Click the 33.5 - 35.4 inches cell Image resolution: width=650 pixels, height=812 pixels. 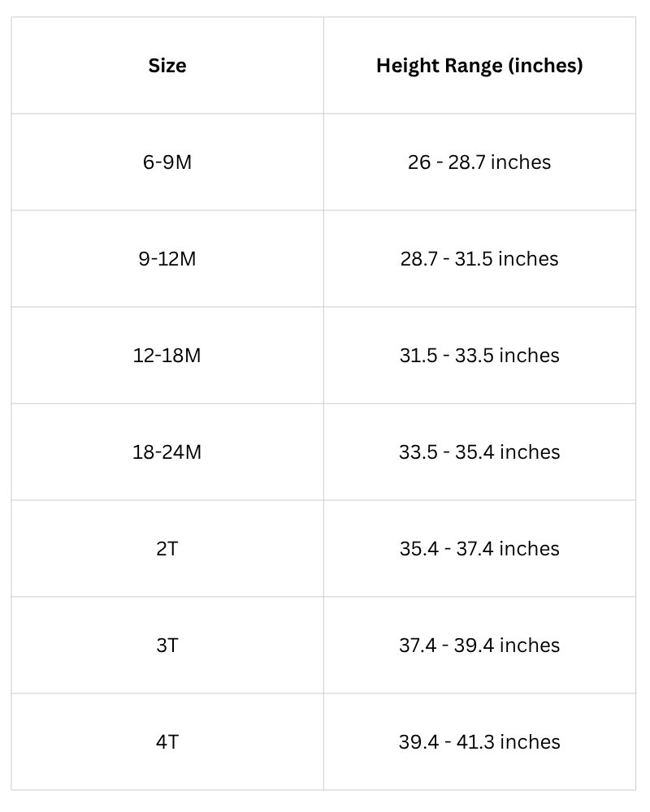click(479, 452)
